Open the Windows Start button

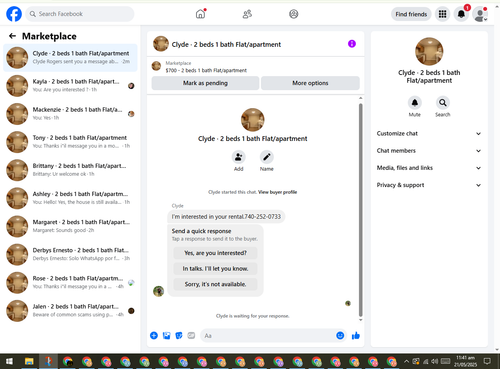(9, 361)
